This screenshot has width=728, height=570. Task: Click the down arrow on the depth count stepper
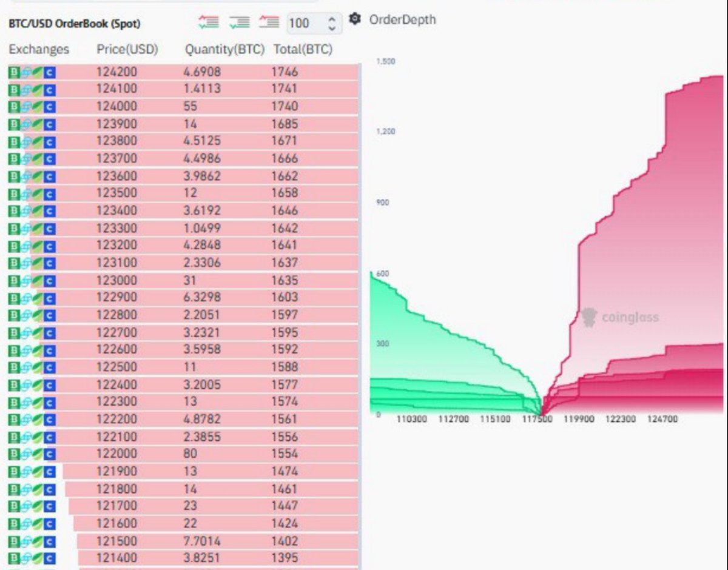332,27
